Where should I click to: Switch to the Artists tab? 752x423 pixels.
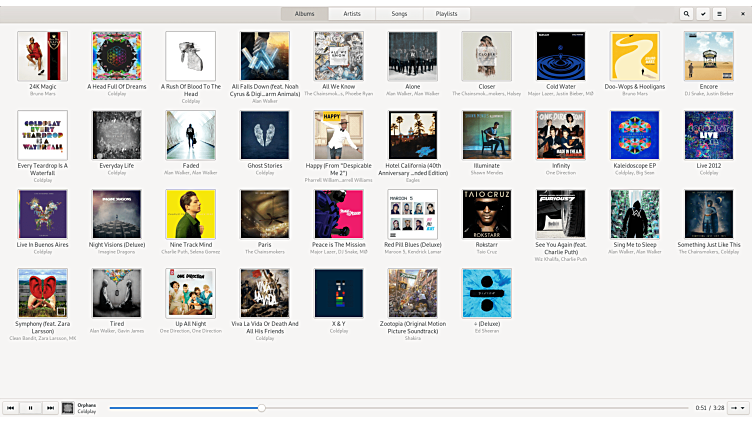(x=352, y=14)
